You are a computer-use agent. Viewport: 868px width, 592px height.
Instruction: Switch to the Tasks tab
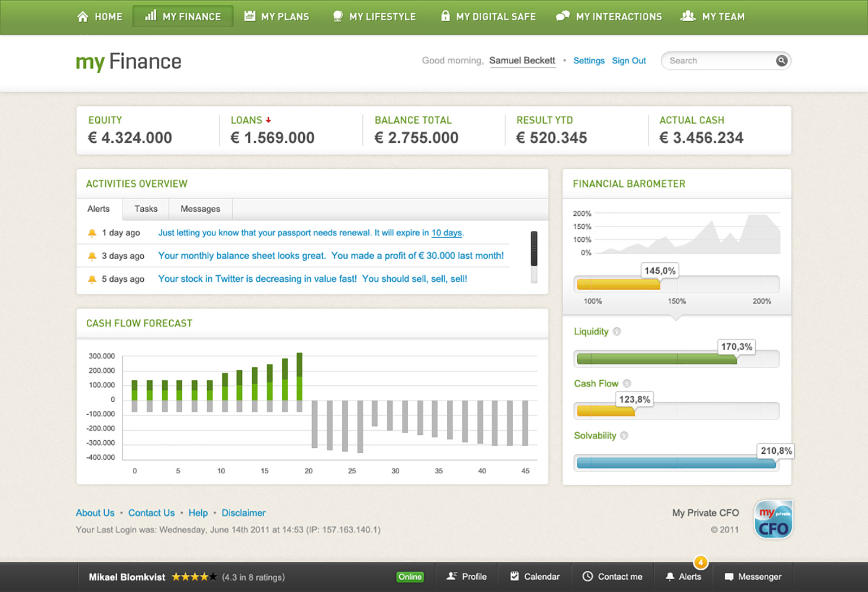(146, 209)
